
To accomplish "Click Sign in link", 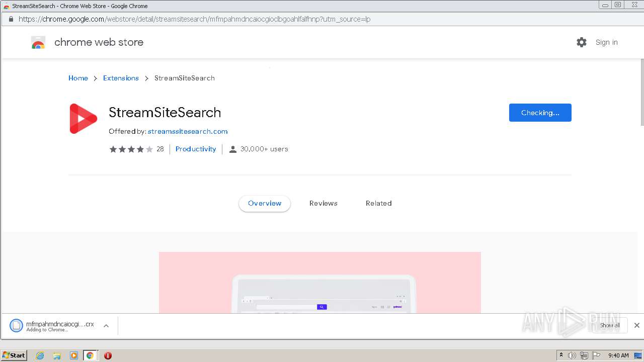I will click(607, 42).
